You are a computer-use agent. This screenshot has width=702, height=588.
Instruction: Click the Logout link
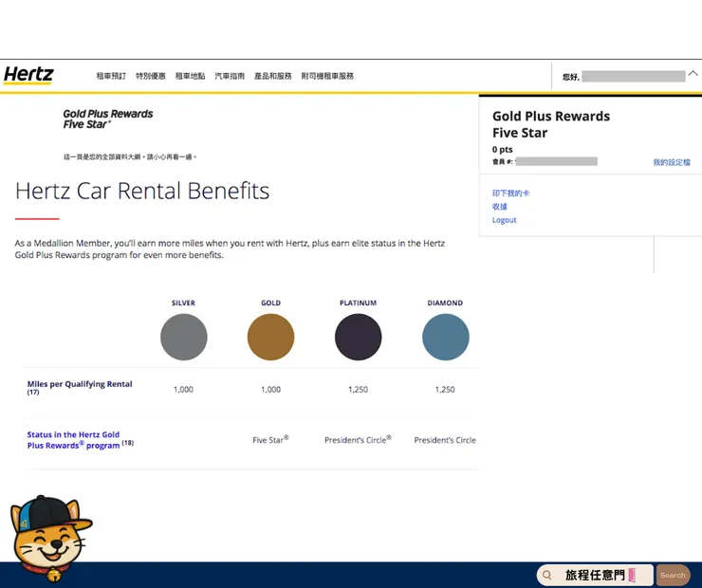coord(504,220)
